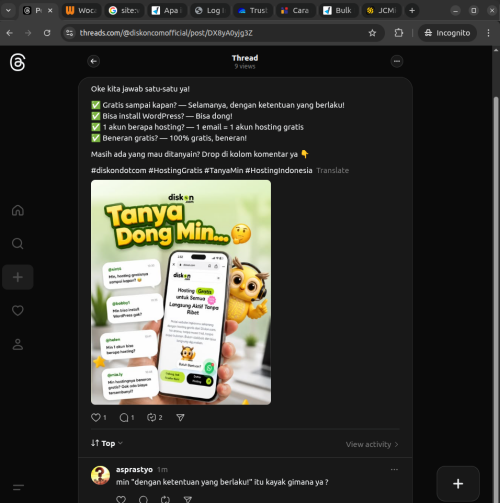Open browser Extensions puzzle icon
The width and height of the screenshot is (500, 503).
tap(399, 33)
